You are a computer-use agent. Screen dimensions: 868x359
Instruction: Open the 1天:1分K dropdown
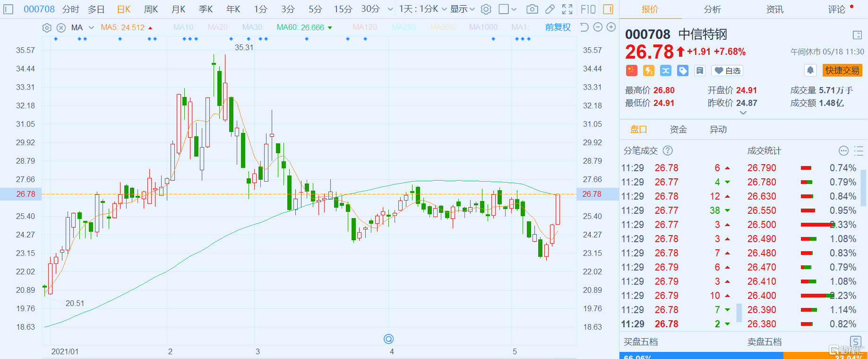pyautogui.click(x=422, y=9)
